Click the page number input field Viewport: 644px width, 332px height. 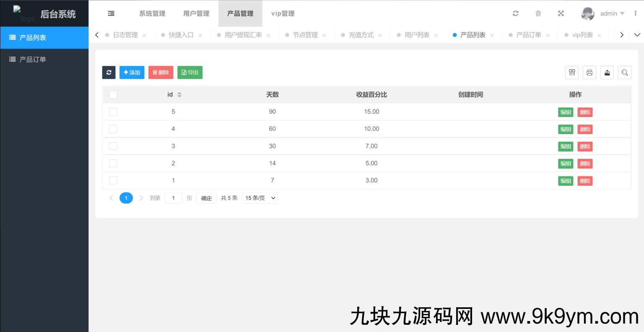(x=173, y=198)
